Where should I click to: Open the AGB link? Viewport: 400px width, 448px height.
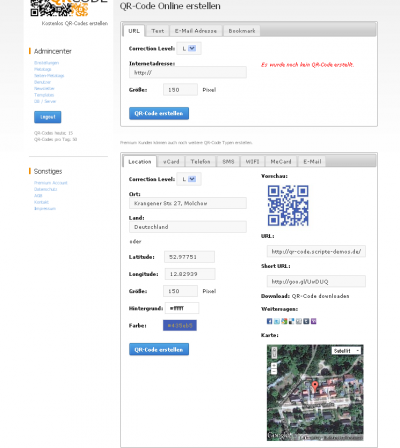38,196
